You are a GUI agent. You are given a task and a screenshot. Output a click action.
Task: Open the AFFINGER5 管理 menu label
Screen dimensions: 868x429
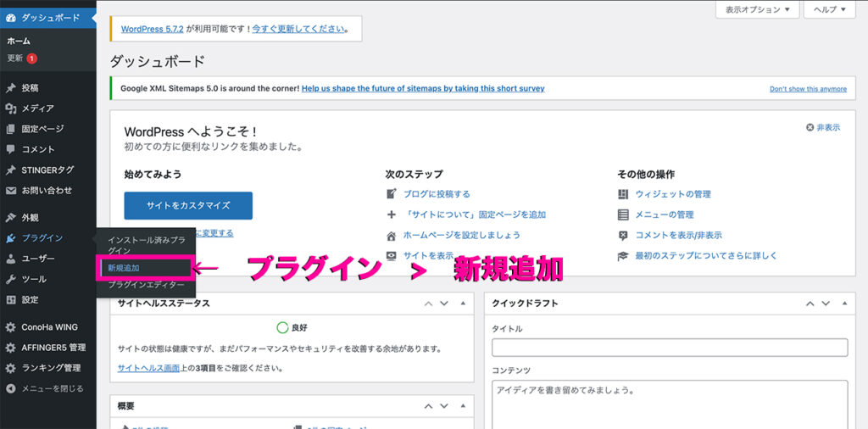pyautogui.click(x=53, y=348)
